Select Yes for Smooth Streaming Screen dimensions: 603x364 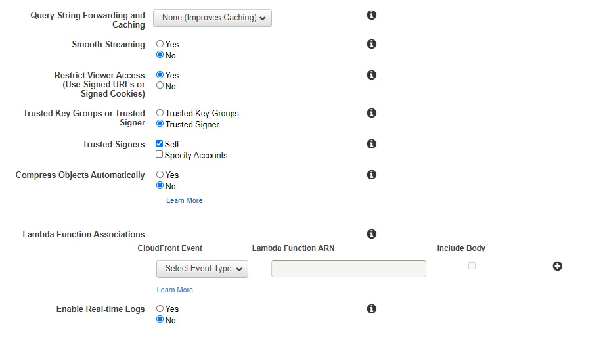tap(160, 44)
